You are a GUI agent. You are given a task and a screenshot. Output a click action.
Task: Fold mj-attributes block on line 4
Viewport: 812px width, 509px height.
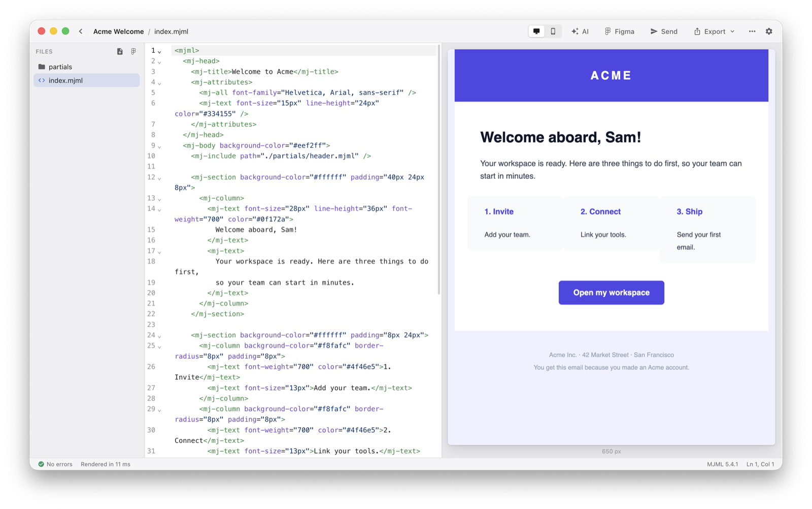click(x=159, y=83)
